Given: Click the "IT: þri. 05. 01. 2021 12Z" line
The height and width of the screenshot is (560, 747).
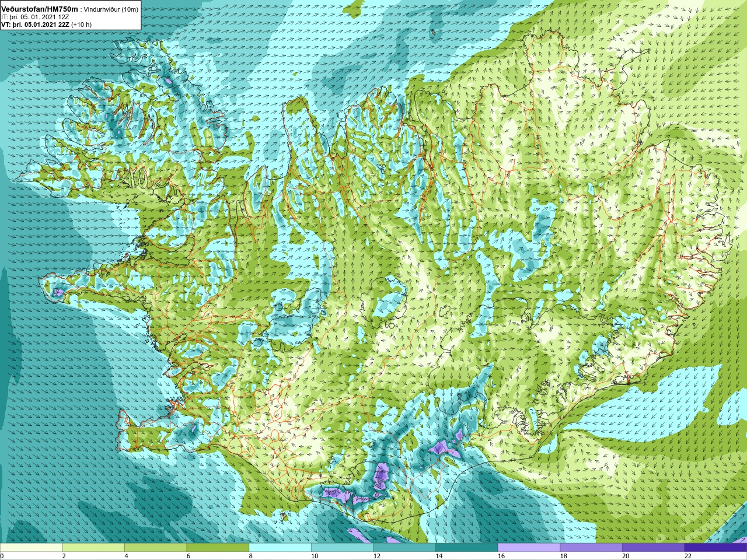Looking at the screenshot, I should click(35, 17).
